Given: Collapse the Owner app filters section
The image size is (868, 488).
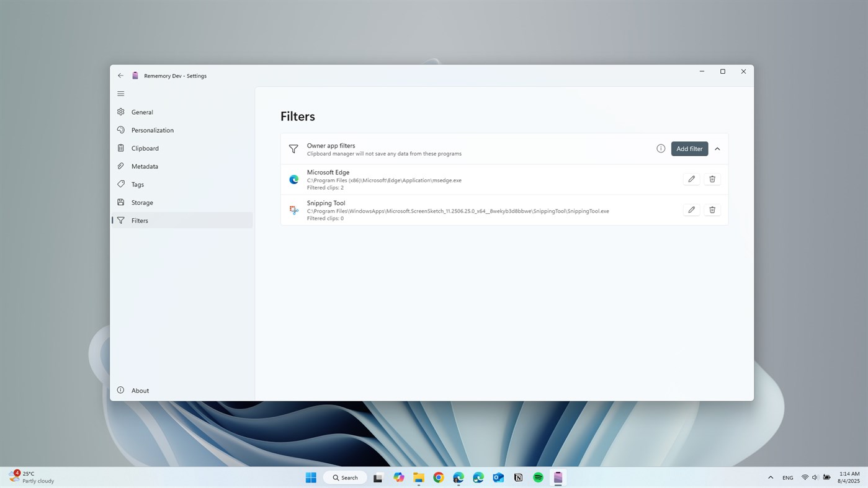Looking at the screenshot, I should 717,148.
